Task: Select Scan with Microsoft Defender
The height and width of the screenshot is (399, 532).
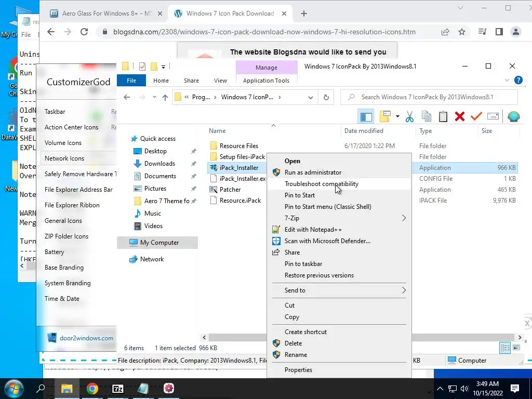Action: tap(327, 241)
